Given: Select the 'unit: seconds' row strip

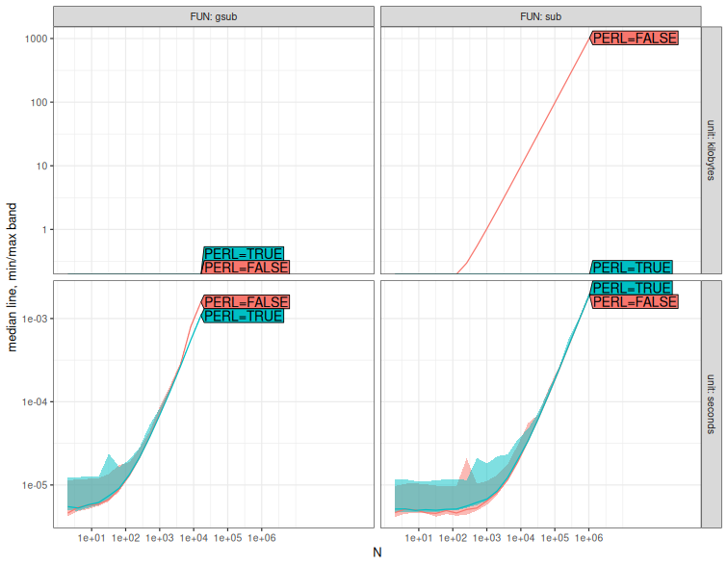Looking at the screenshot, I should coord(712,402).
